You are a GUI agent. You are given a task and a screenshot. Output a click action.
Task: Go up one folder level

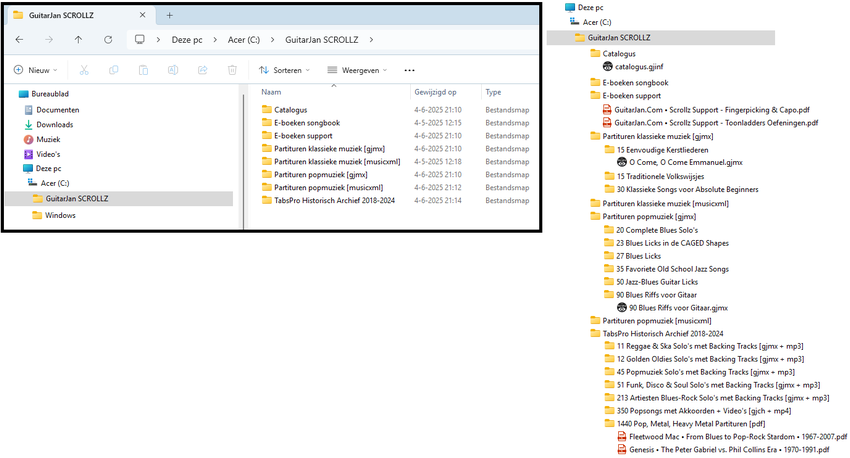[78, 40]
